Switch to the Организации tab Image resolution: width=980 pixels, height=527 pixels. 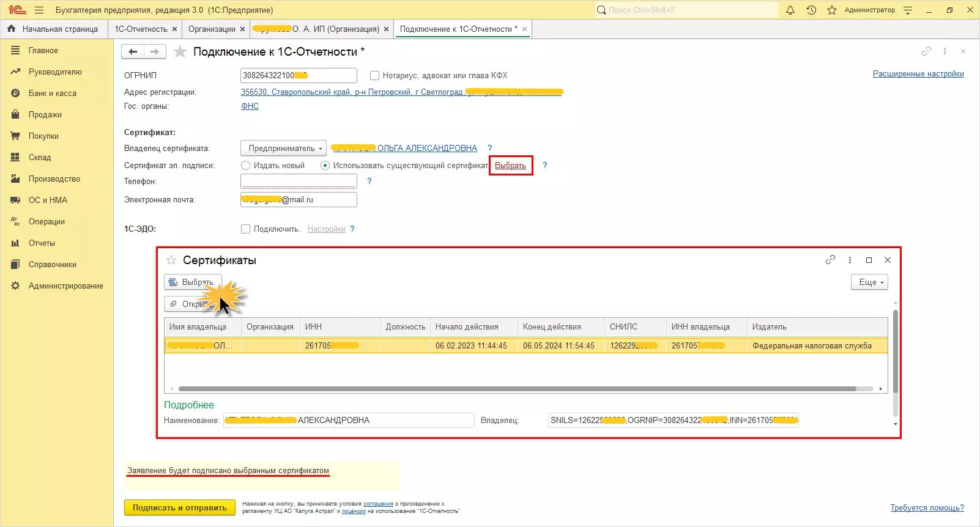tap(212, 29)
